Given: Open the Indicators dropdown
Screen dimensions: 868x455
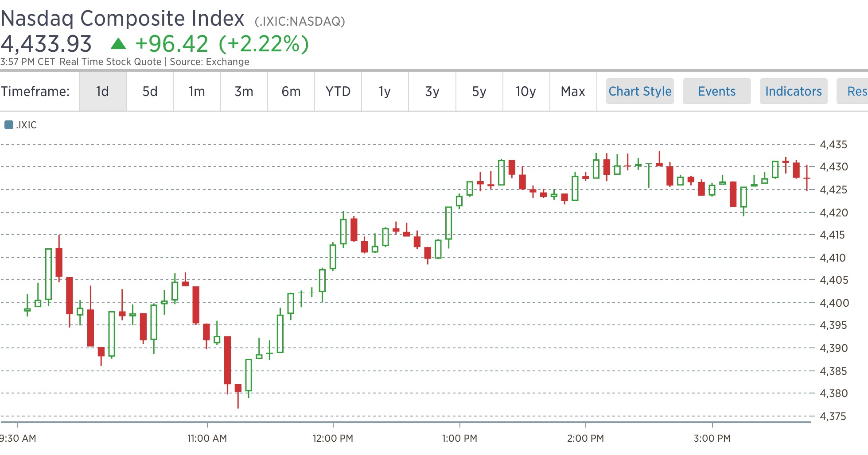Looking at the screenshot, I should point(794,91).
